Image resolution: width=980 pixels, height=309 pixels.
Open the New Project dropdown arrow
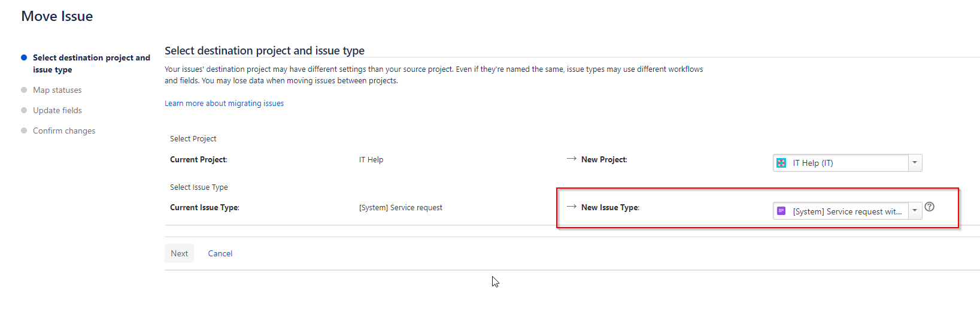915,163
